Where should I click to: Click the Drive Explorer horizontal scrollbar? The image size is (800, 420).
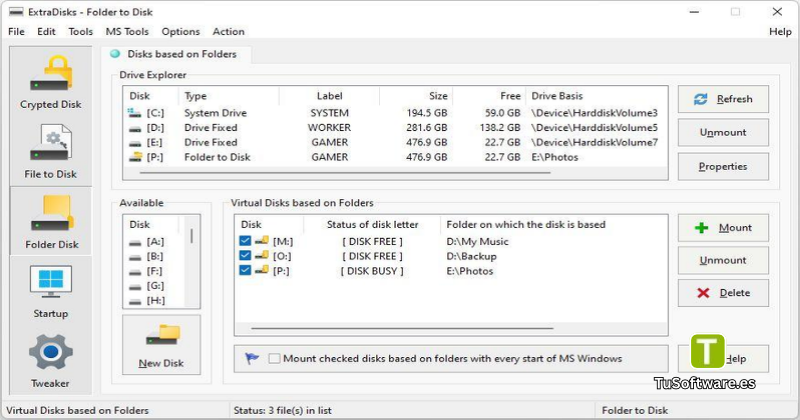point(345,173)
